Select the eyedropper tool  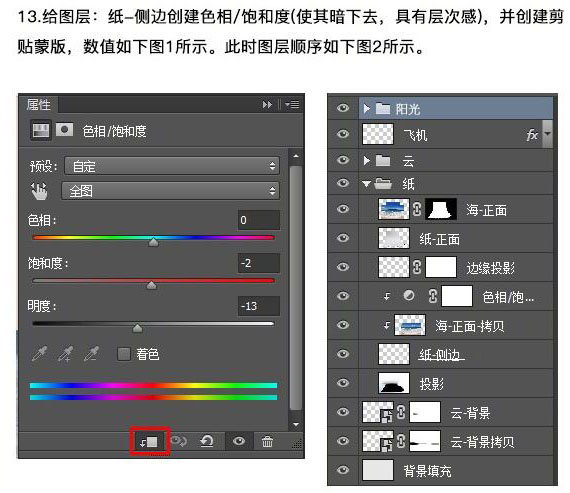39,353
